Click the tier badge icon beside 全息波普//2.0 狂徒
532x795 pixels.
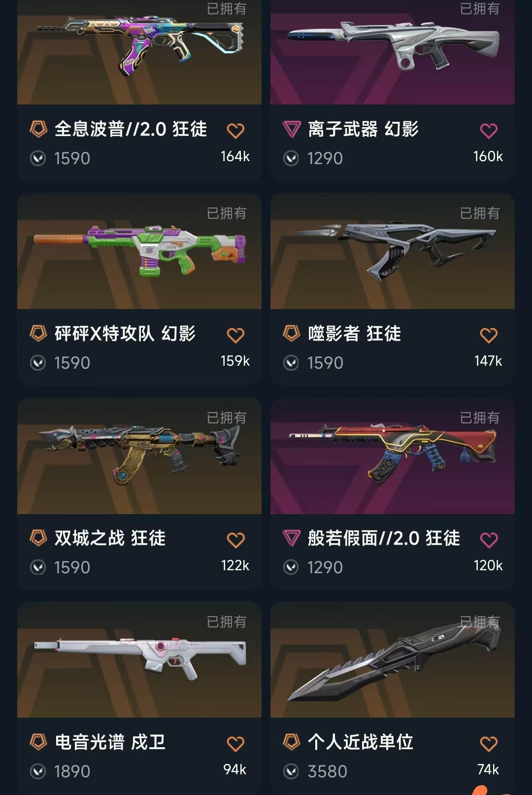pos(38,129)
